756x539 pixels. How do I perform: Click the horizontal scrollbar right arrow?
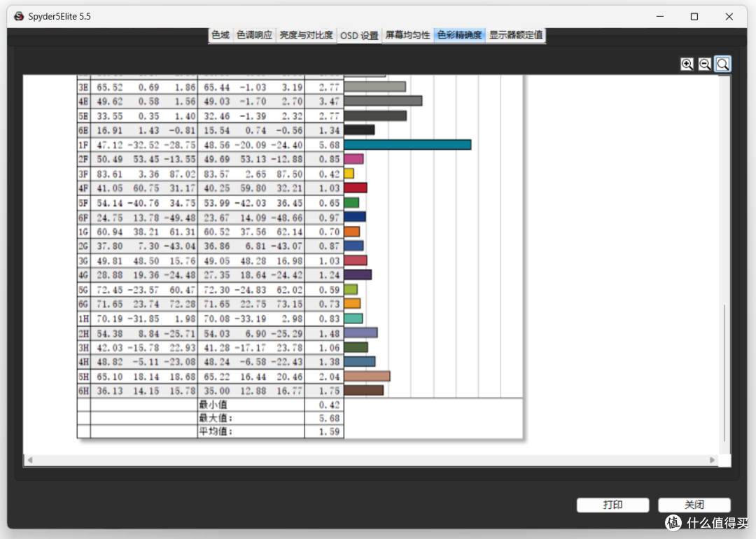(x=712, y=460)
